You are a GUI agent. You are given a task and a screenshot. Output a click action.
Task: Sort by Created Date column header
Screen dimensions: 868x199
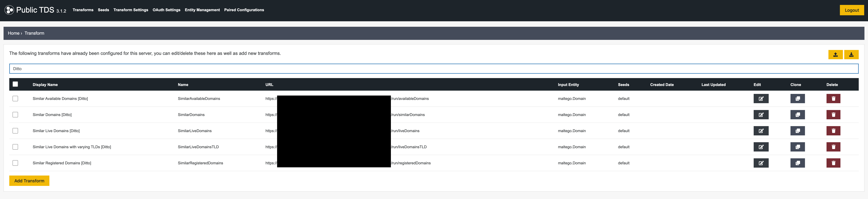[662, 85]
